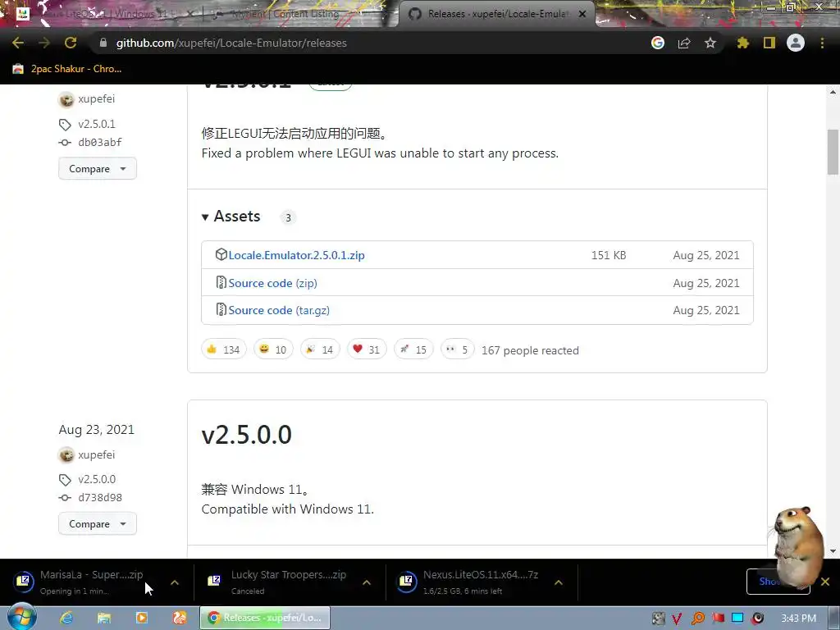Expand Nexus.LiteOS download options chevron
The height and width of the screenshot is (630, 840).
point(558,582)
